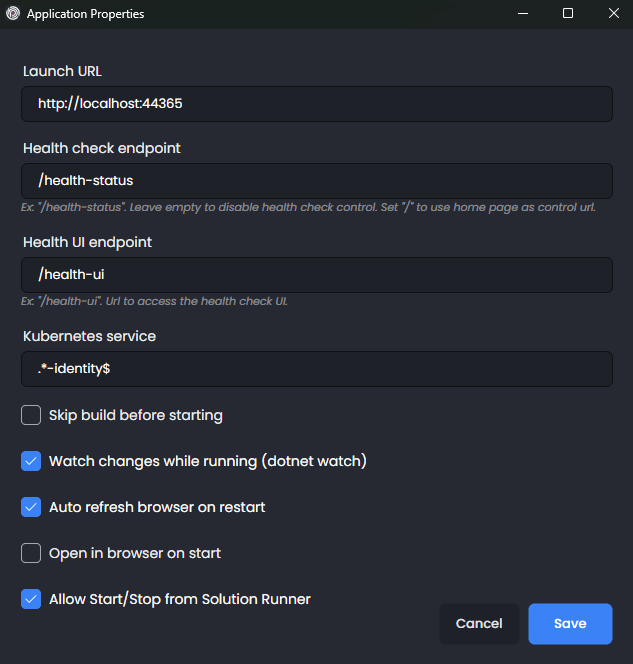Image resolution: width=633 pixels, height=664 pixels.
Task: Minimize the Application Properties window
Action: point(522,14)
